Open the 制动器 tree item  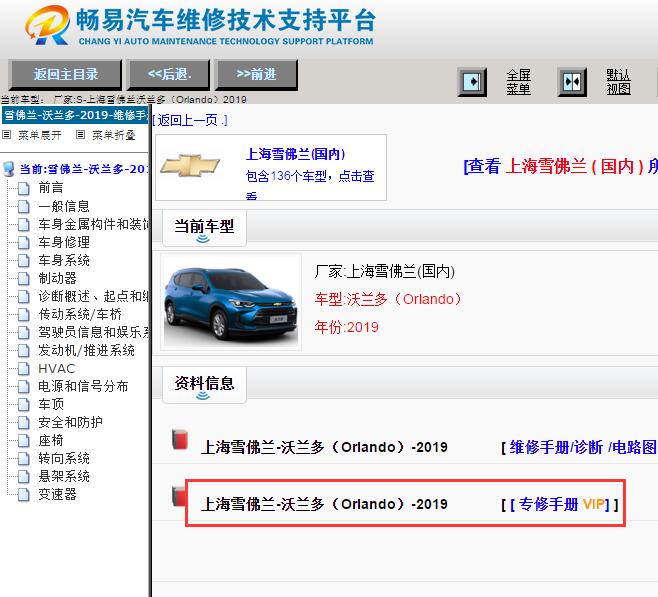(x=57, y=278)
